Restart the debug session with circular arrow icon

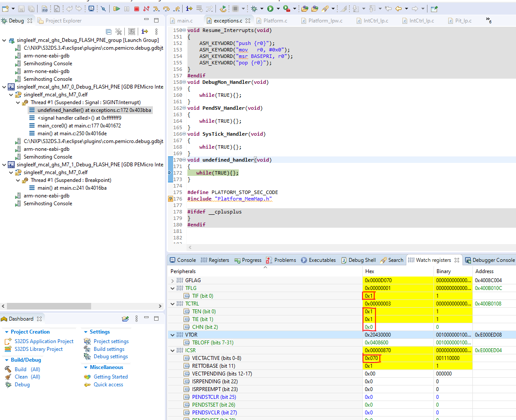(x=223, y=9)
